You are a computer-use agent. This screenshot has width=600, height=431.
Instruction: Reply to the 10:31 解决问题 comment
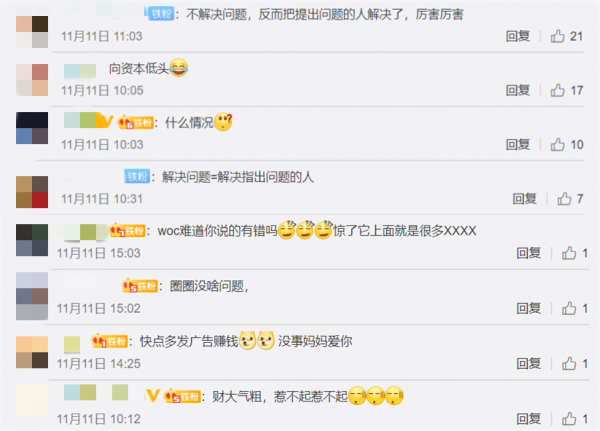coord(525,199)
